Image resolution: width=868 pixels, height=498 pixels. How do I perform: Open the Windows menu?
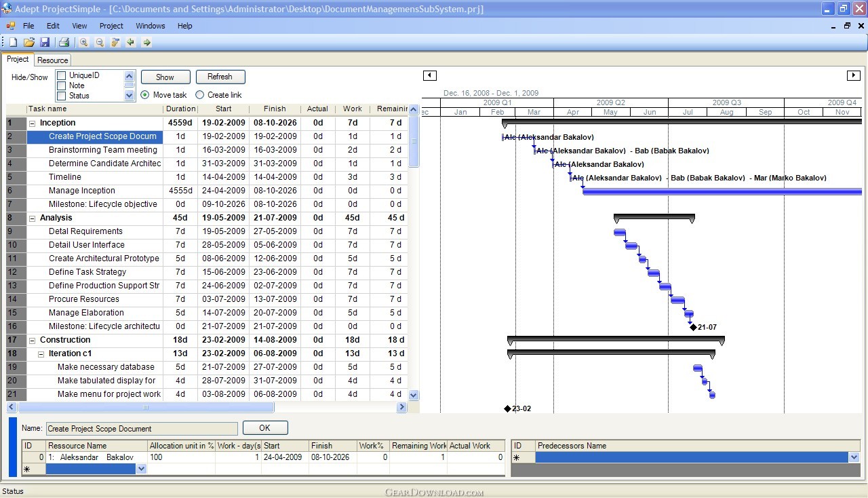point(151,26)
